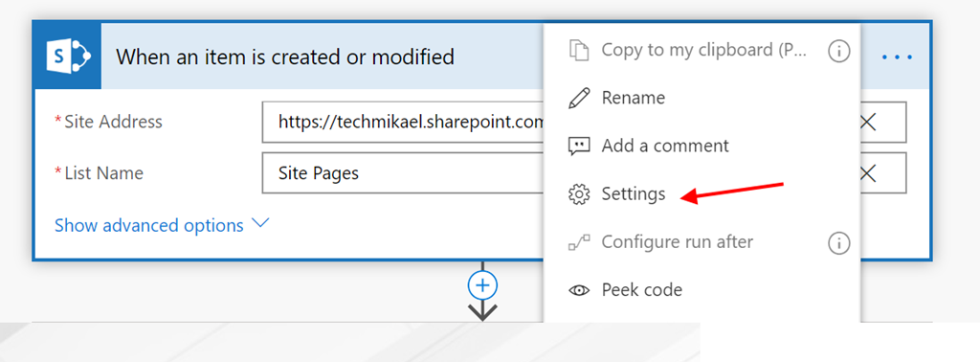Image resolution: width=980 pixels, height=362 pixels.
Task: Choose Peek code from the menu
Action: click(702, 291)
